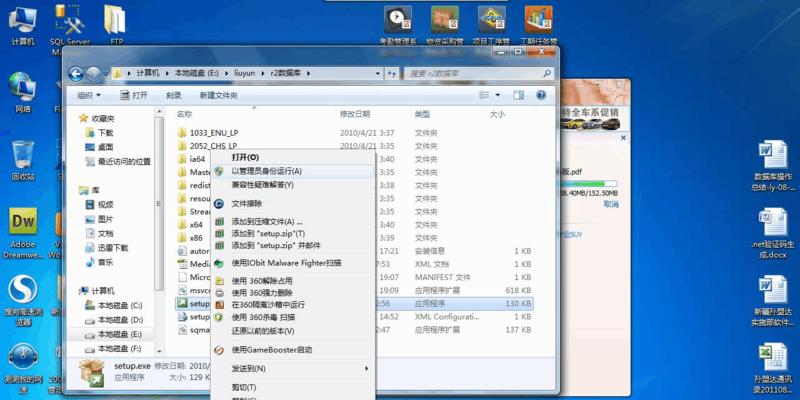Click the Explorer back arrow button

pos(76,74)
